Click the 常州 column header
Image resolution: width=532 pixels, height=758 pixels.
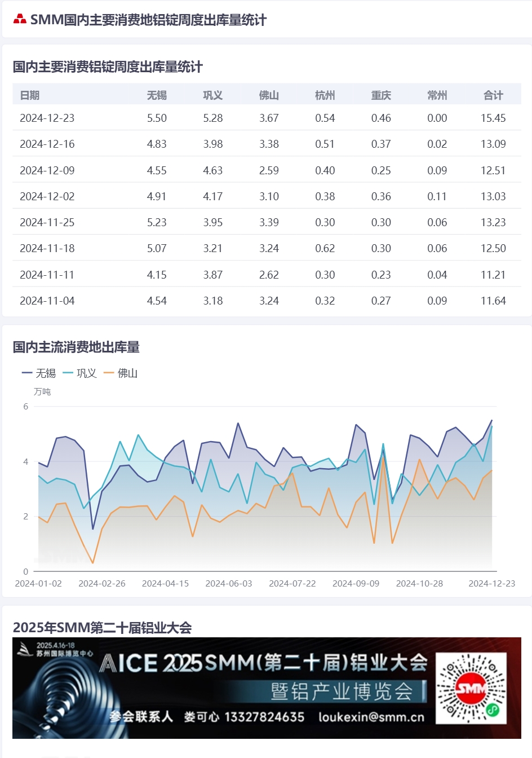coord(437,95)
